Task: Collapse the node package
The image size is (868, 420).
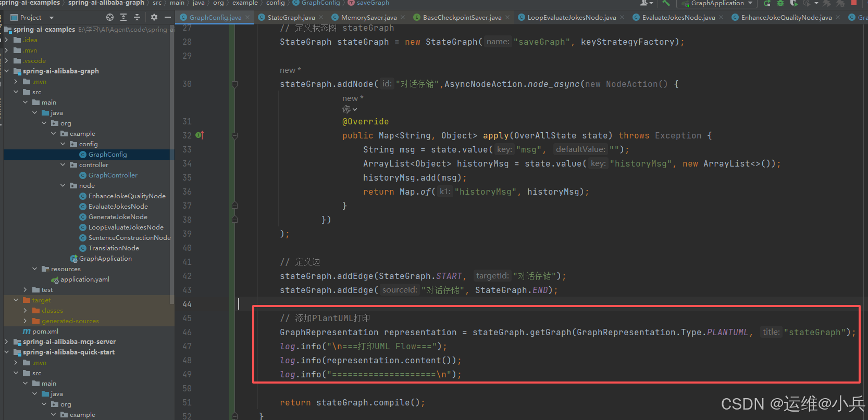Action: click(63, 185)
